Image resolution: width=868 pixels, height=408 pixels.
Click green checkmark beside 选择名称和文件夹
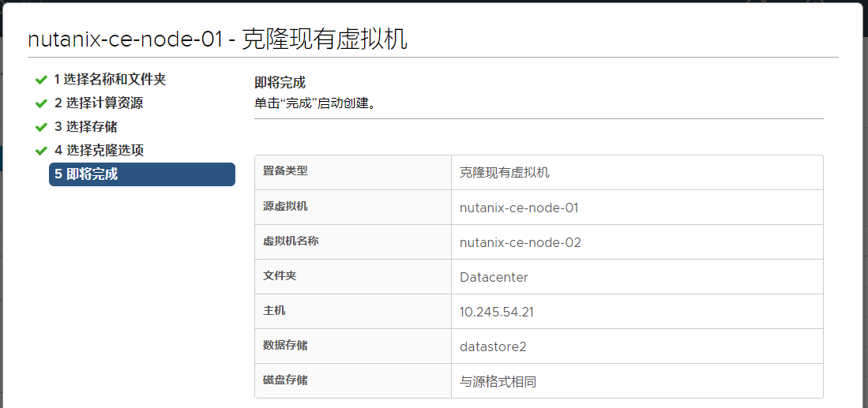41,80
